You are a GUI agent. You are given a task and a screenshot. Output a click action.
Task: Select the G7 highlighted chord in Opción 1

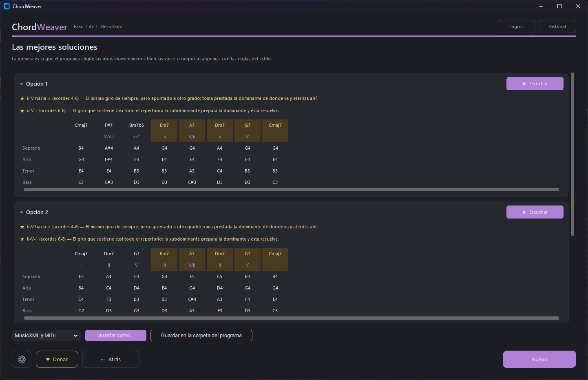(248, 131)
